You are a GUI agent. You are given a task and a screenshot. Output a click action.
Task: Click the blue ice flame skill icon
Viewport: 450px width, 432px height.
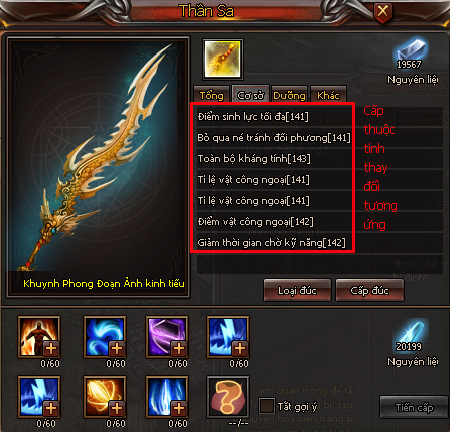[x=167, y=397]
